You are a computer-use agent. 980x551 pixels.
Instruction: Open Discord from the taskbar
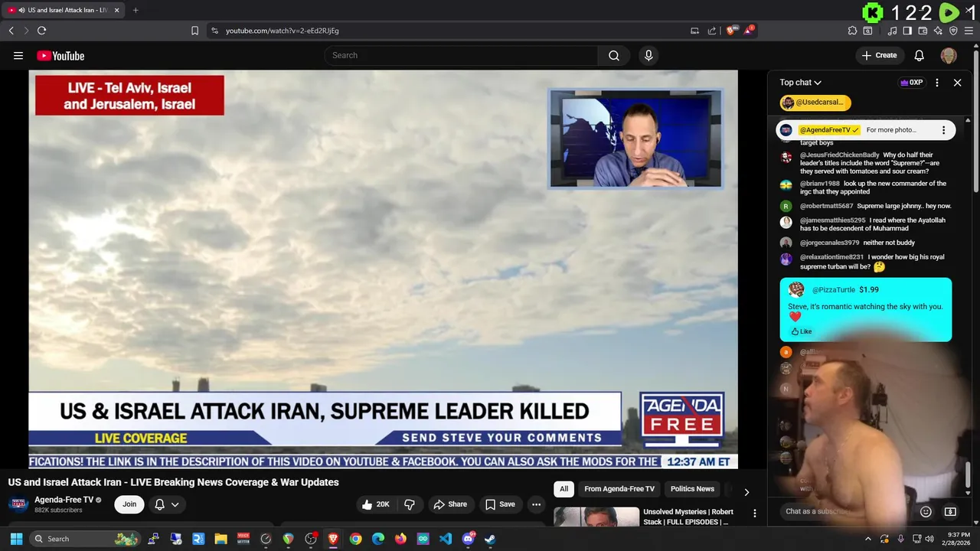click(x=468, y=539)
